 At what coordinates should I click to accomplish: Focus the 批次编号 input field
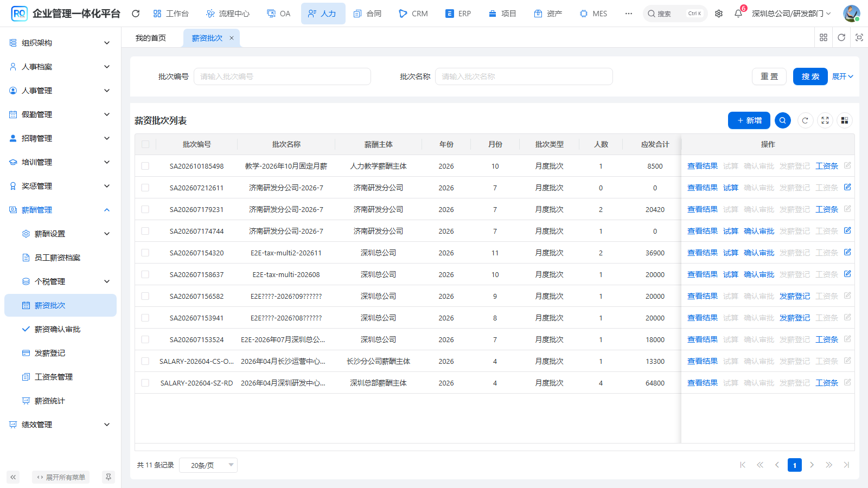(x=282, y=76)
